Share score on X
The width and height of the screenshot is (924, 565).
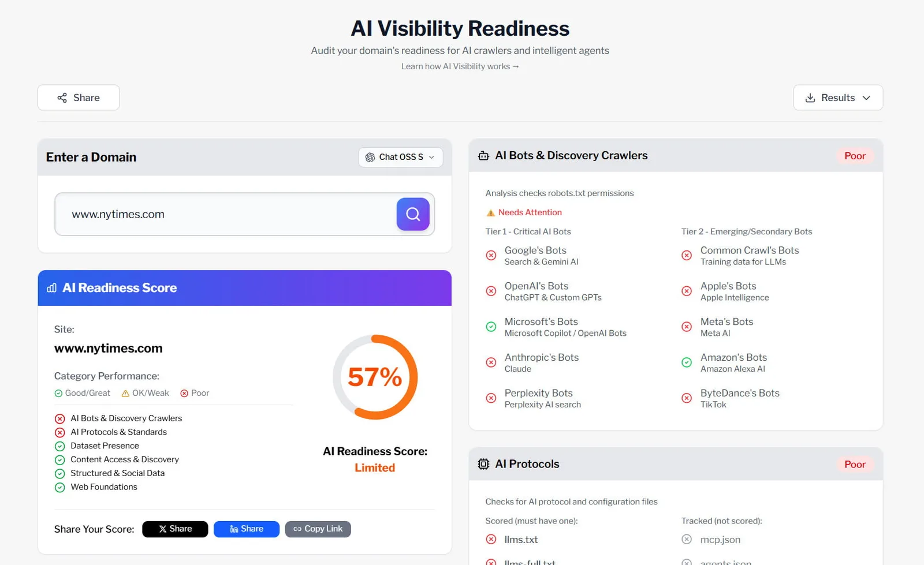(174, 529)
